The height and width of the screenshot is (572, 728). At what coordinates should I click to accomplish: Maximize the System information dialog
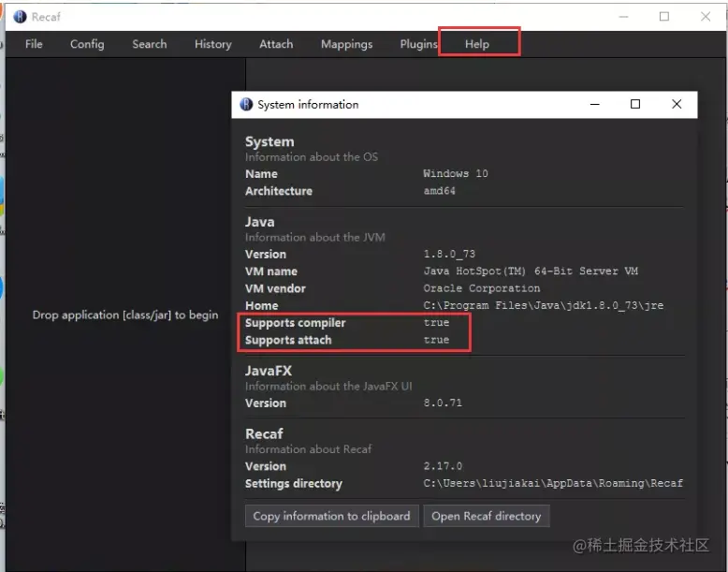(x=635, y=104)
